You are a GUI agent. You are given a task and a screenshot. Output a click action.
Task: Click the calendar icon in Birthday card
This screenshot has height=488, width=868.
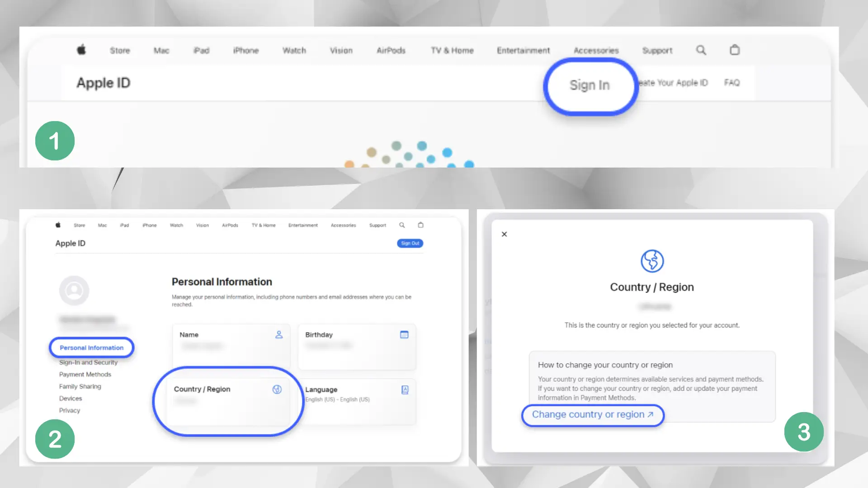[404, 335]
